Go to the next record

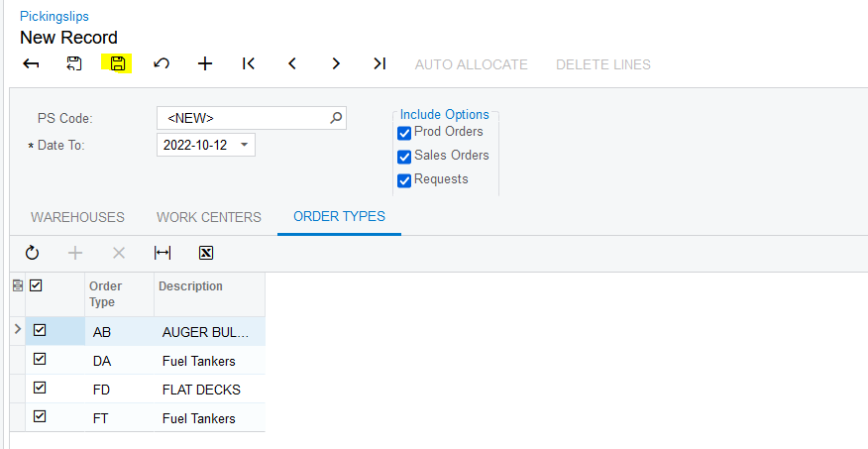click(x=336, y=64)
